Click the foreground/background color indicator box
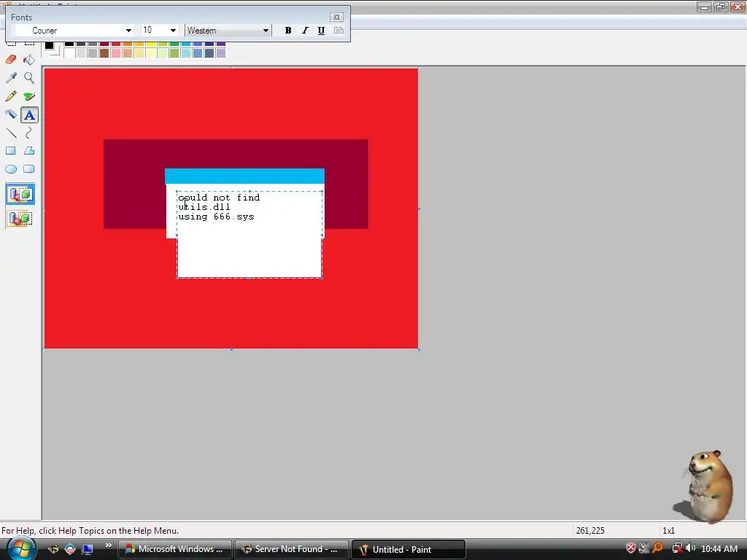The height and width of the screenshot is (560, 747). [x=53, y=48]
